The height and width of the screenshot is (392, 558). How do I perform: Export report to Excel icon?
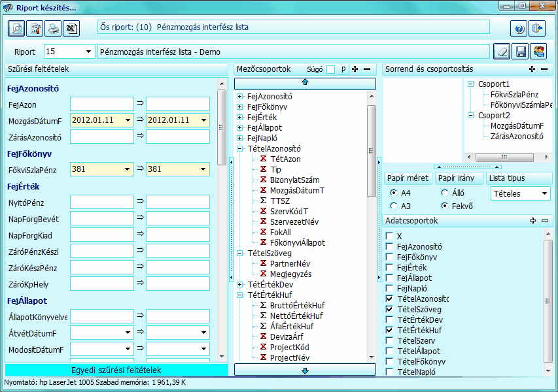pyautogui.click(x=71, y=28)
